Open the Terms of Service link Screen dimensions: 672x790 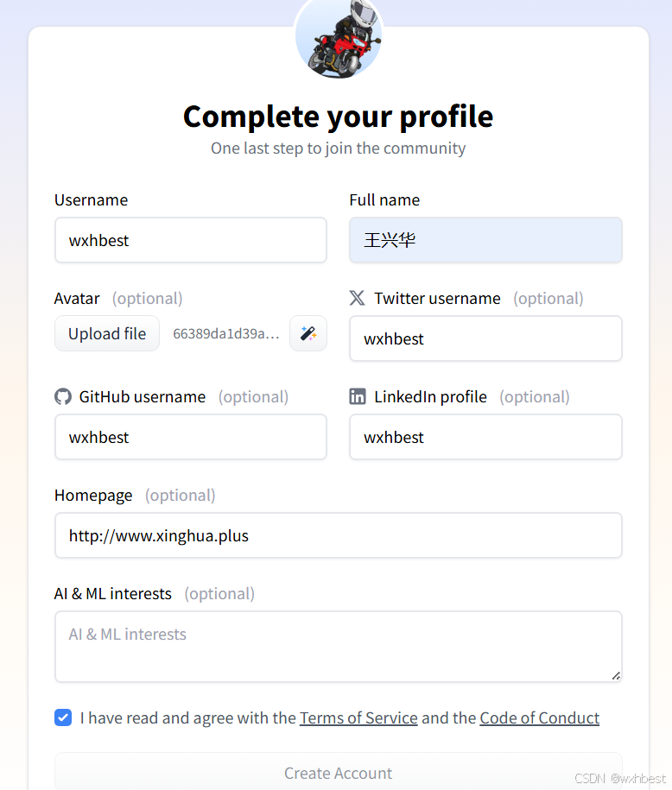coord(358,717)
